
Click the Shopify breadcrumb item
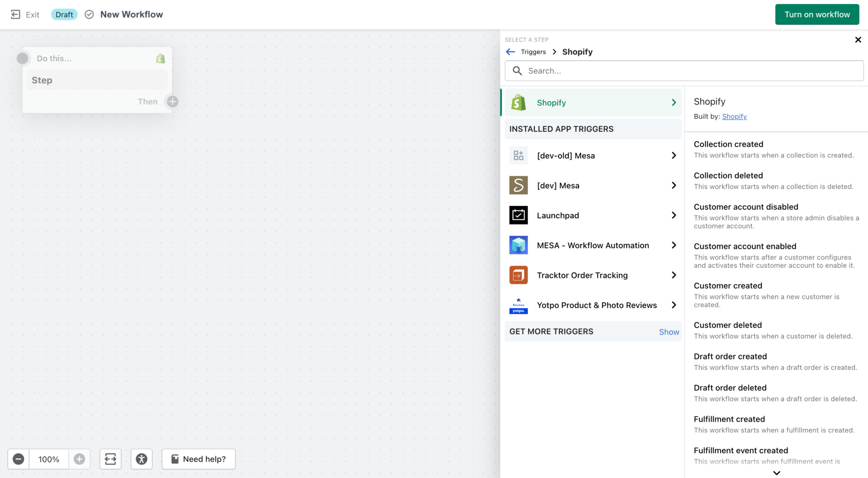[x=577, y=52]
